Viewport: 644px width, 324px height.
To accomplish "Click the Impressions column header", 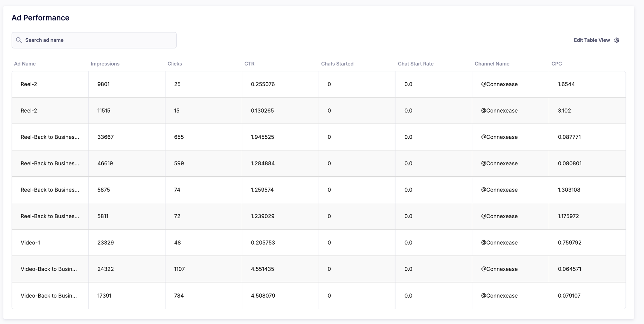I will pos(105,64).
